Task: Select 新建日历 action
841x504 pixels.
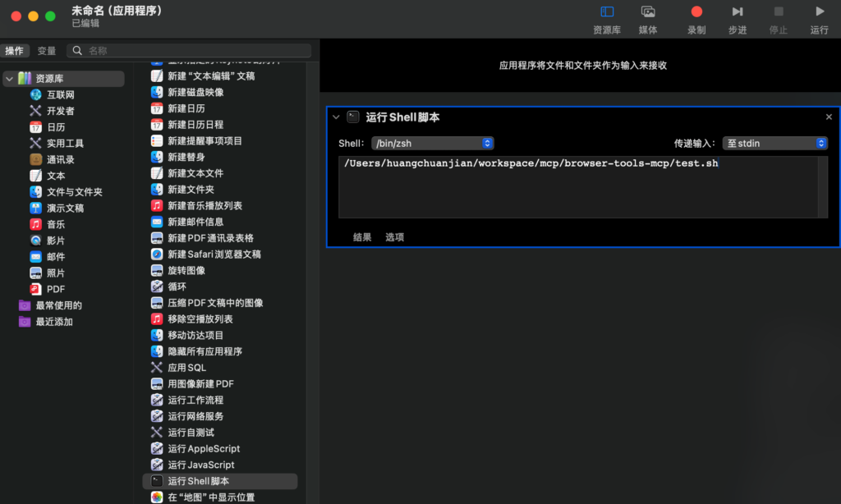Action: [186, 108]
